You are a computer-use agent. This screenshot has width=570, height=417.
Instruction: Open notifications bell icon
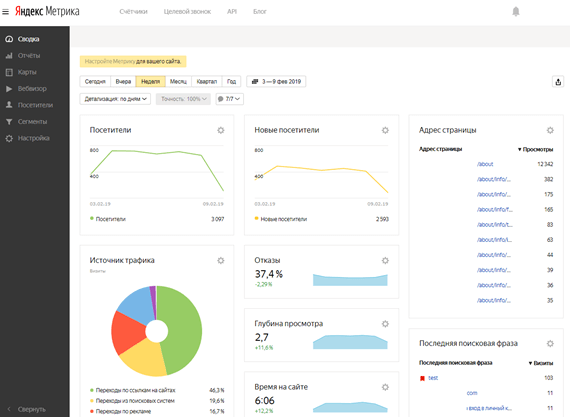(515, 12)
